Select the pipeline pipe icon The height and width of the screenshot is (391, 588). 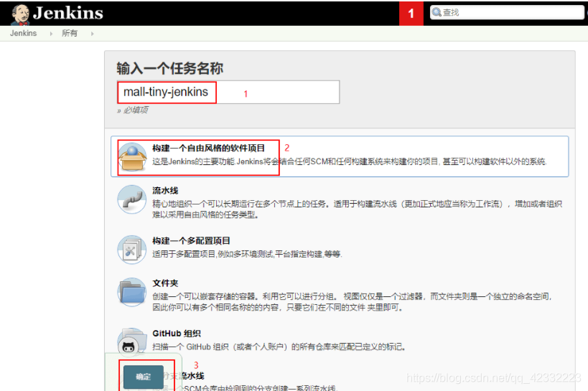click(132, 199)
